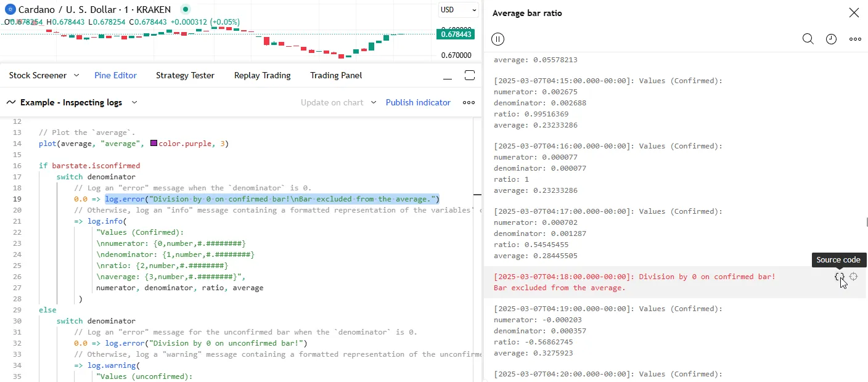The height and width of the screenshot is (382, 868).
Task: Close the Average bar ratio logs panel
Action: point(854,13)
